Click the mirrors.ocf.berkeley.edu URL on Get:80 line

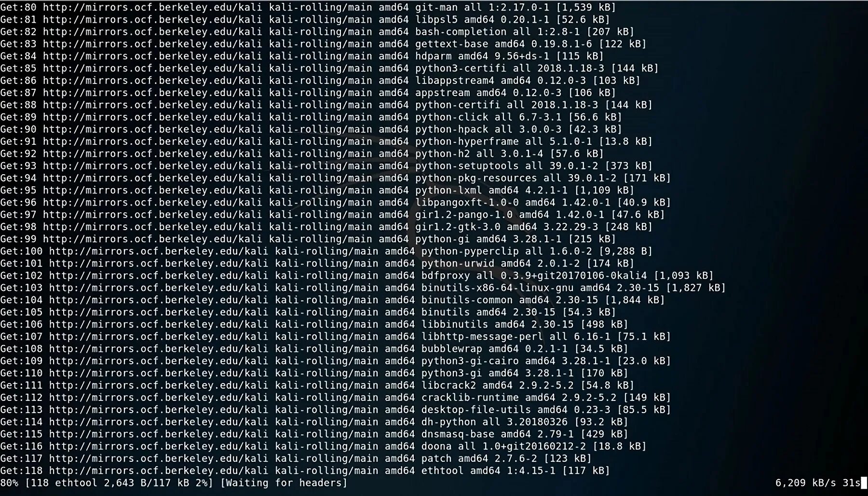coord(152,7)
